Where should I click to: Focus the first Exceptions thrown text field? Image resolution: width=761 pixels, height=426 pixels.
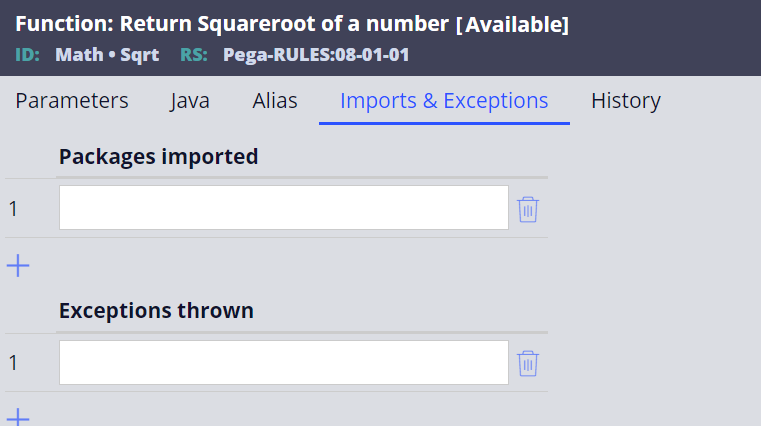pyautogui.click(x=284, y=362)
